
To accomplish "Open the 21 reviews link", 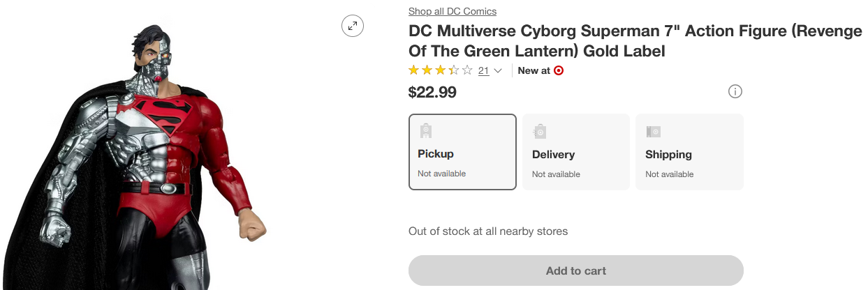I will [483, 70].
